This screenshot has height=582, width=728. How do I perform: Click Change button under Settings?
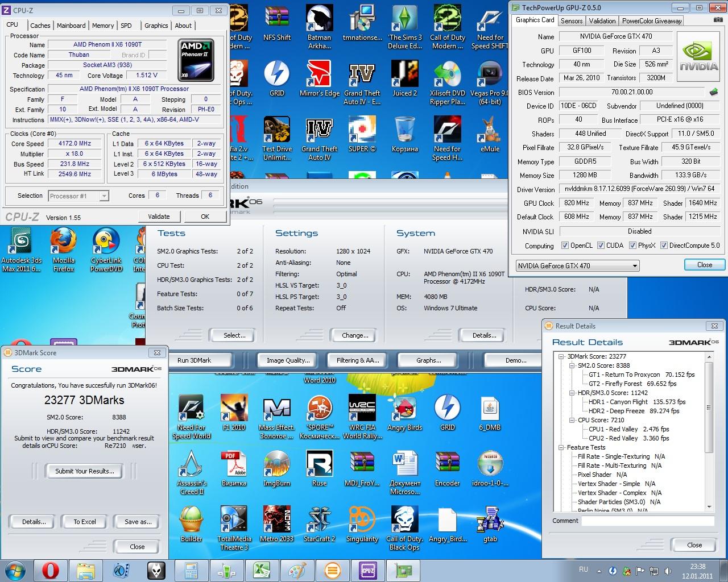coord(355,335)
